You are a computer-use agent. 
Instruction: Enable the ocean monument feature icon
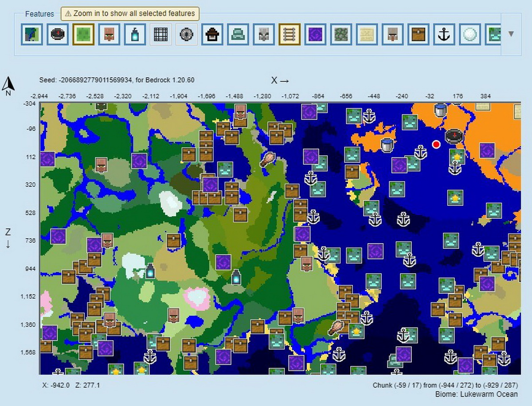point(237,34)
